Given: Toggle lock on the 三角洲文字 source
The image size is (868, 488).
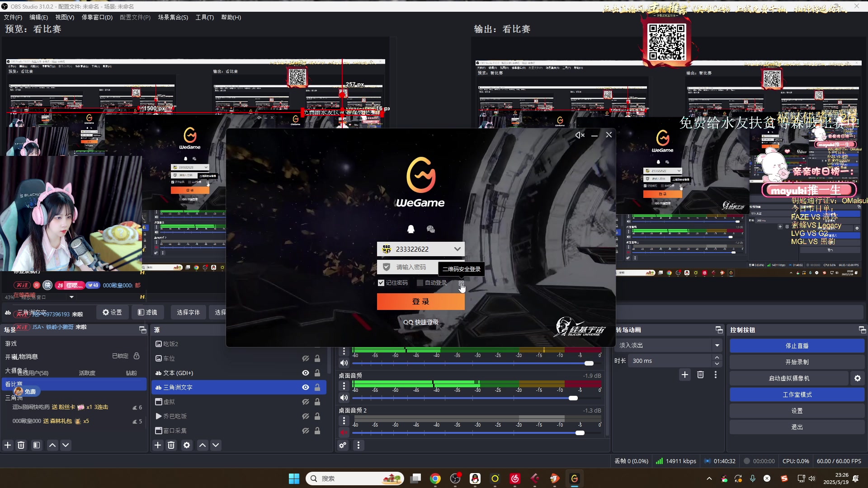Looking at the screenshot, I should pyautogui.click(x=317, y=388).
